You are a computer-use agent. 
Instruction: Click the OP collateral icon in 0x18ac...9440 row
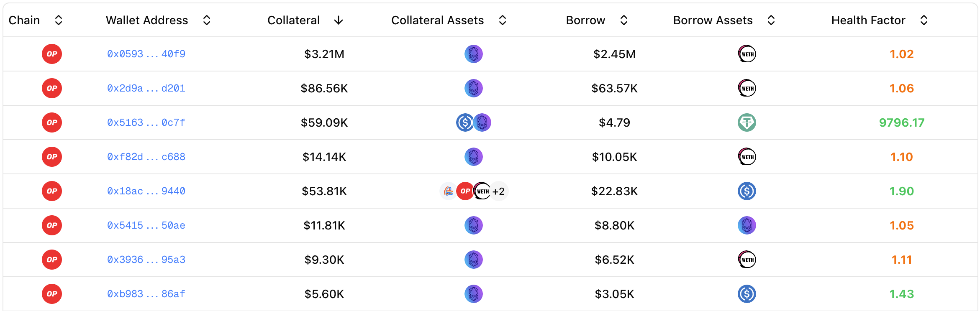point(465,191)
